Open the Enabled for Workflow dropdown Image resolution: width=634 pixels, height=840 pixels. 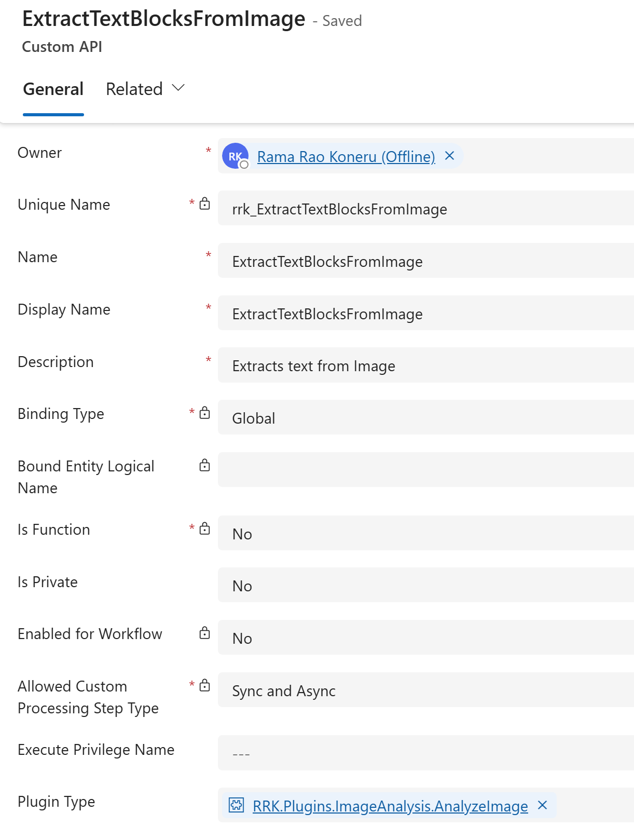coord(426,638)
